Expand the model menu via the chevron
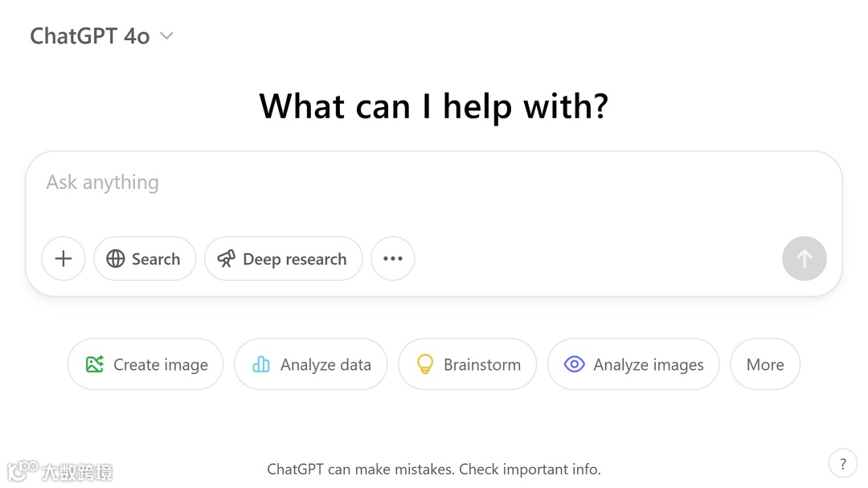868x488 pixels. [166, 35]
